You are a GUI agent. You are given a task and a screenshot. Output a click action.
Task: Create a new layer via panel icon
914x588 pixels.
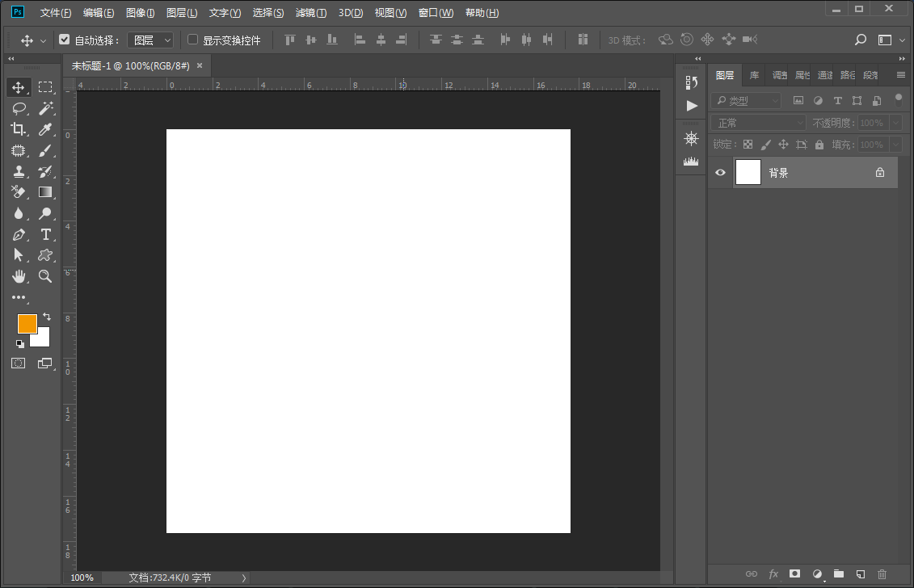[861, 573]
